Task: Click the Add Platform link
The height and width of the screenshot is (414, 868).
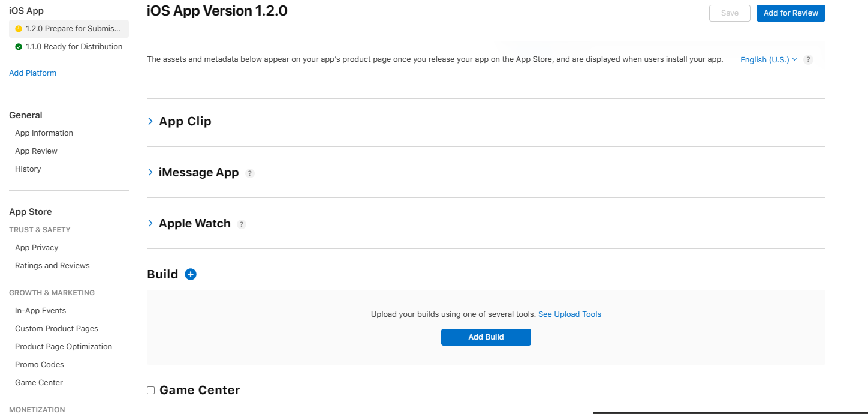Action: point(32,73)
